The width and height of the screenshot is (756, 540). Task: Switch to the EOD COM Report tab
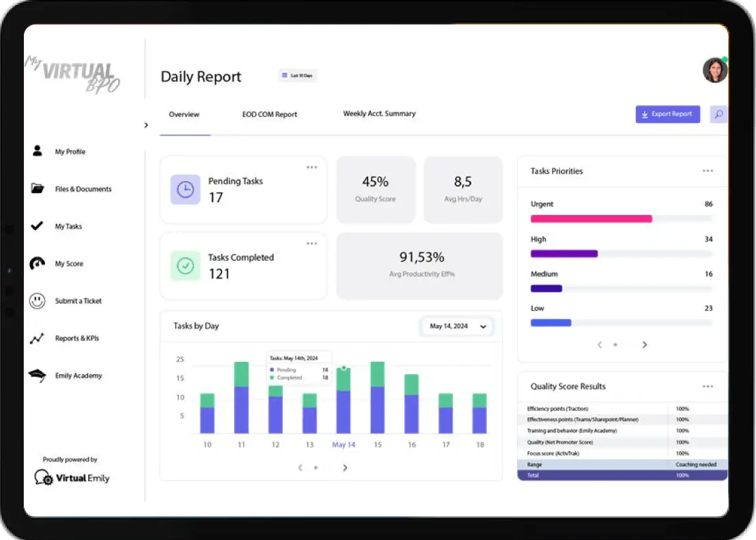coord(270,115)
